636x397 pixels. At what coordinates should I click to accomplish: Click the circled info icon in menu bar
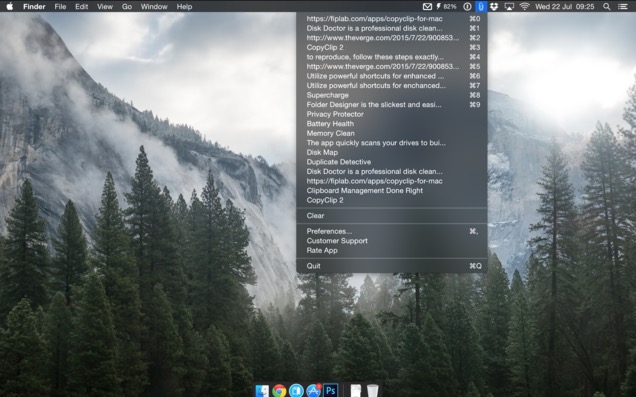467,6
